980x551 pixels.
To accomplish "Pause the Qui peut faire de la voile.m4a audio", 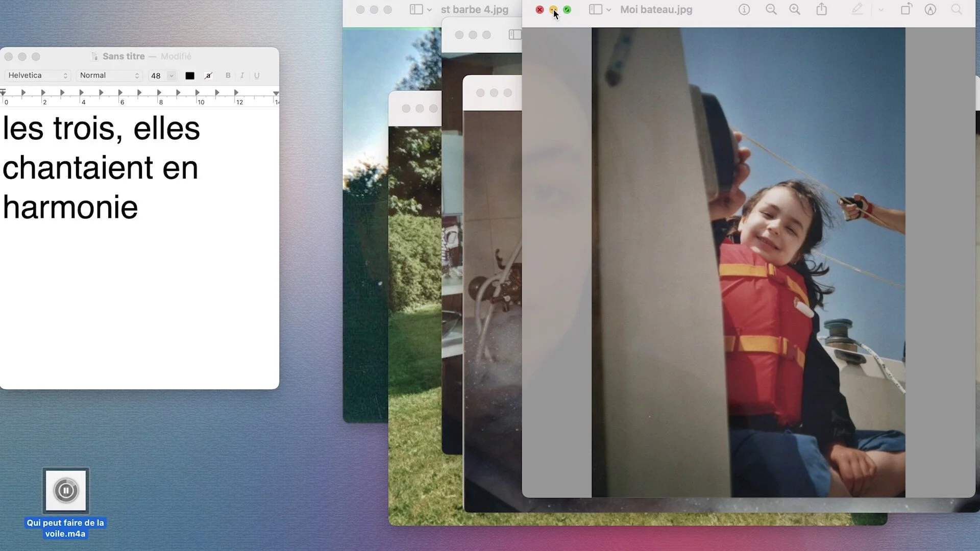I will (x=66, y=491).
